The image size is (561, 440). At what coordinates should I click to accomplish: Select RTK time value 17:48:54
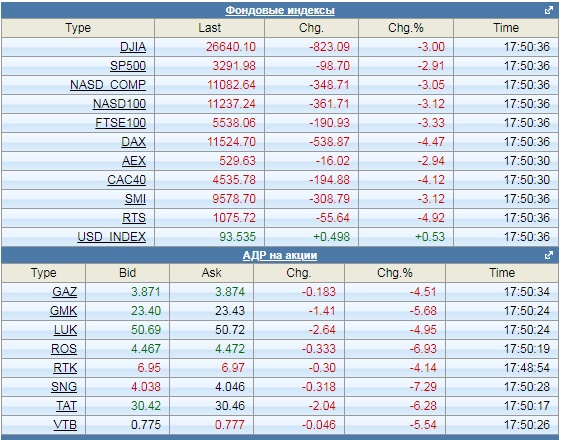(x=527, y=367)
